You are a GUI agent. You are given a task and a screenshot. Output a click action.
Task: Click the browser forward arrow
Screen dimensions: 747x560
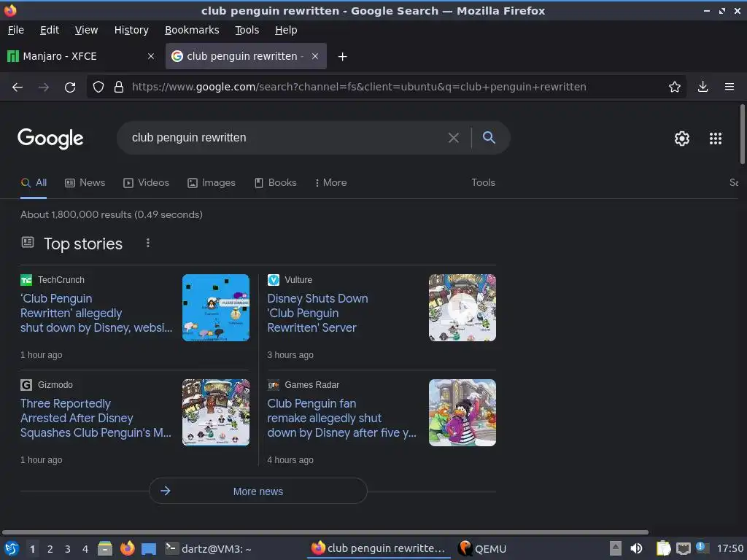(x=43, y=87)
